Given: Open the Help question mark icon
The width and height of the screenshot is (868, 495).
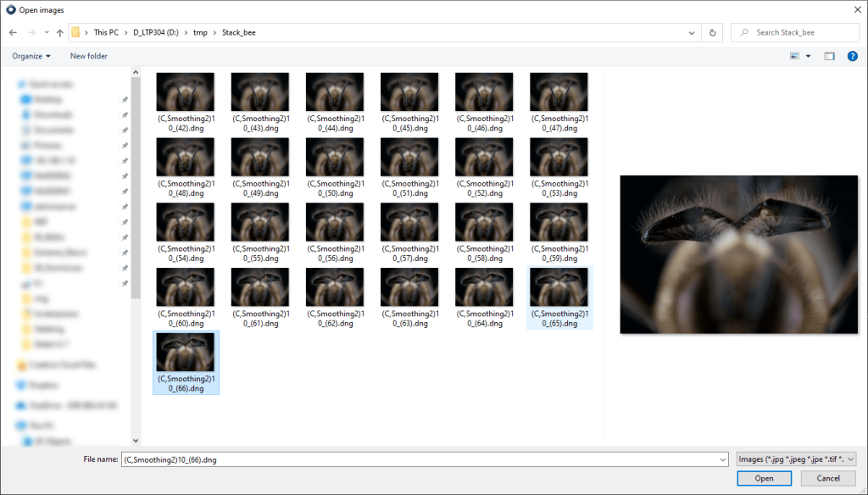Looking at the screenshot, I should point(852,56).
